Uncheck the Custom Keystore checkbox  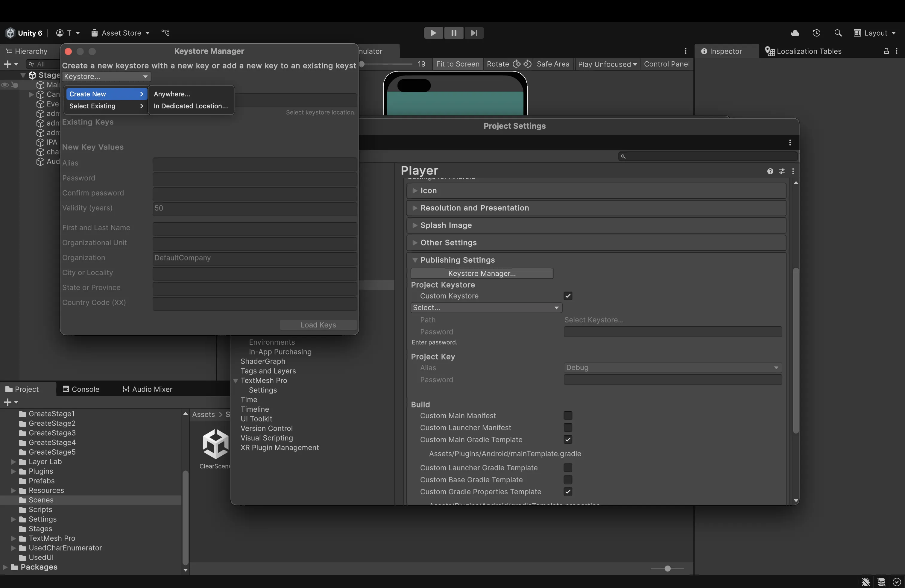tap(567, 295)
